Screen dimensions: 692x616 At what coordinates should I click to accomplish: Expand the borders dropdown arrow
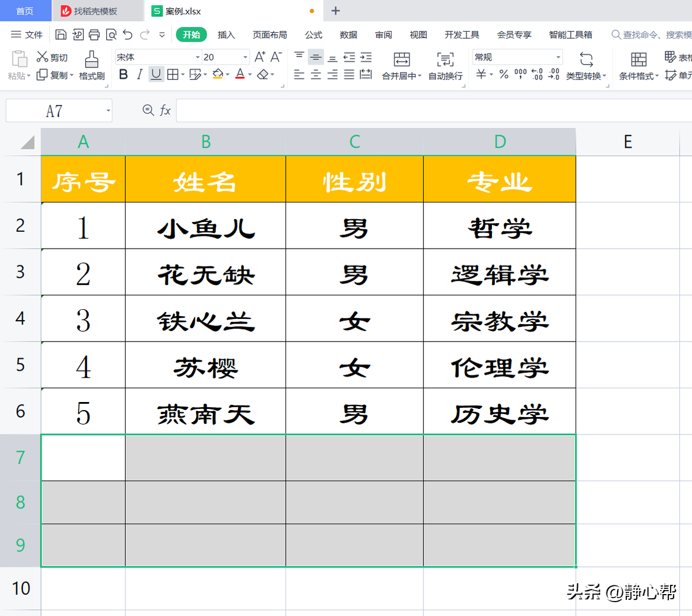click(183, 74)
